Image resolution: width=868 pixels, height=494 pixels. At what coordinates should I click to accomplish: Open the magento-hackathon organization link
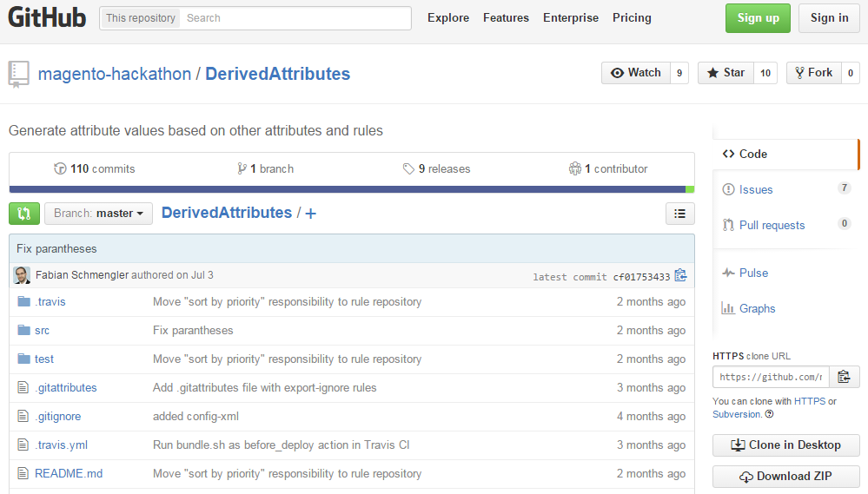(115, 74)
